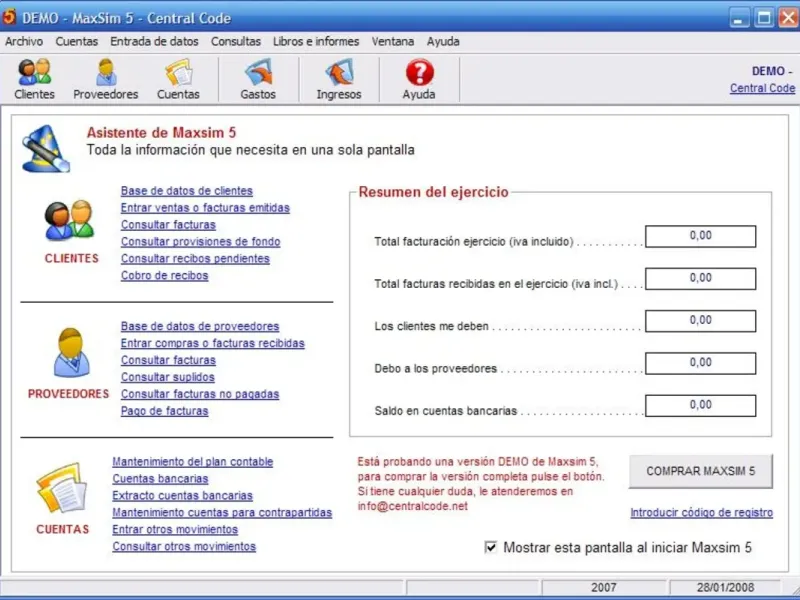The height and width of the screenshot is (600, 800).
Task: Click the DEMO - label at top right
Action: pos(772,71)
